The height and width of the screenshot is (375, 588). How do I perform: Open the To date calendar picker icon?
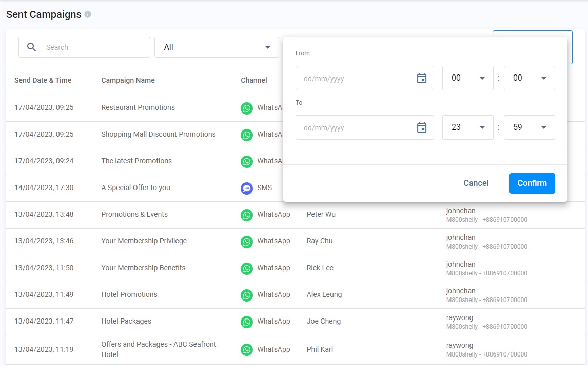click(421, 127)
